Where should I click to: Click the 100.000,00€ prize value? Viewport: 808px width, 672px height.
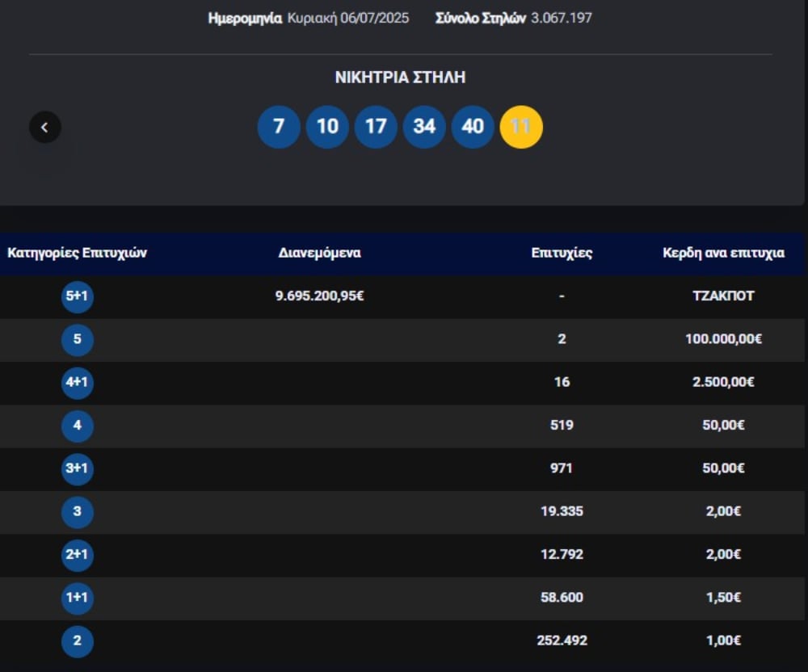coord(723,339)
